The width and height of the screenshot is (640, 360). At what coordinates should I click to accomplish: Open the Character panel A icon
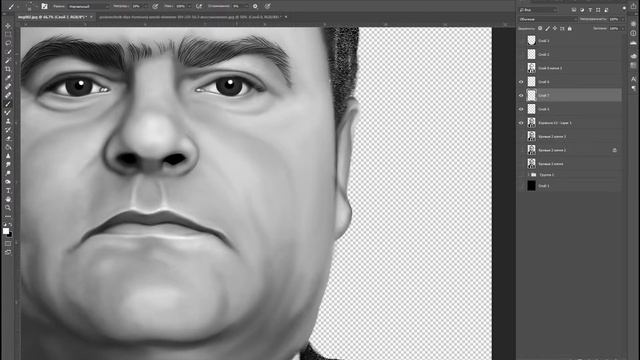(x=633, y=79)
